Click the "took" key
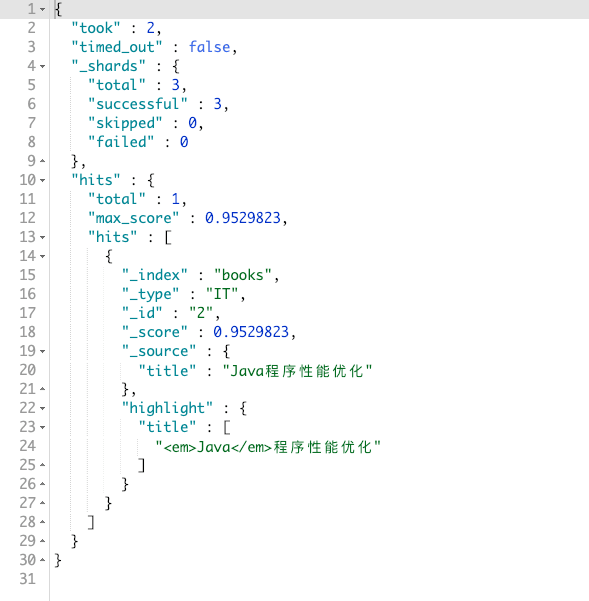Screen dimensions: 589x601 pos(96,28)
